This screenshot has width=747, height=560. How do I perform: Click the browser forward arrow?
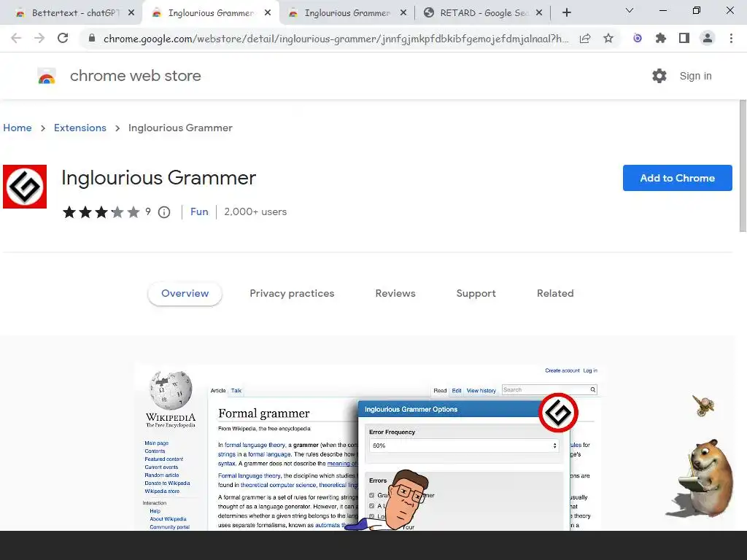[x=39, y=38]
